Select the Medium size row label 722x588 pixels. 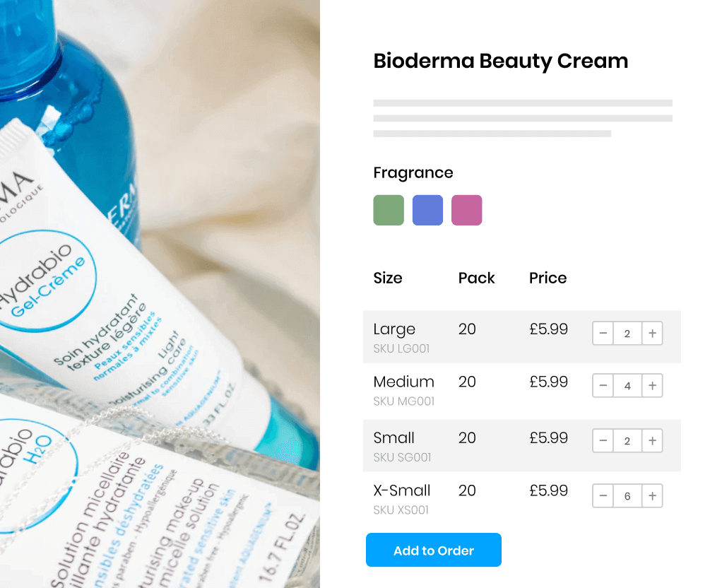tap(404, 382)
